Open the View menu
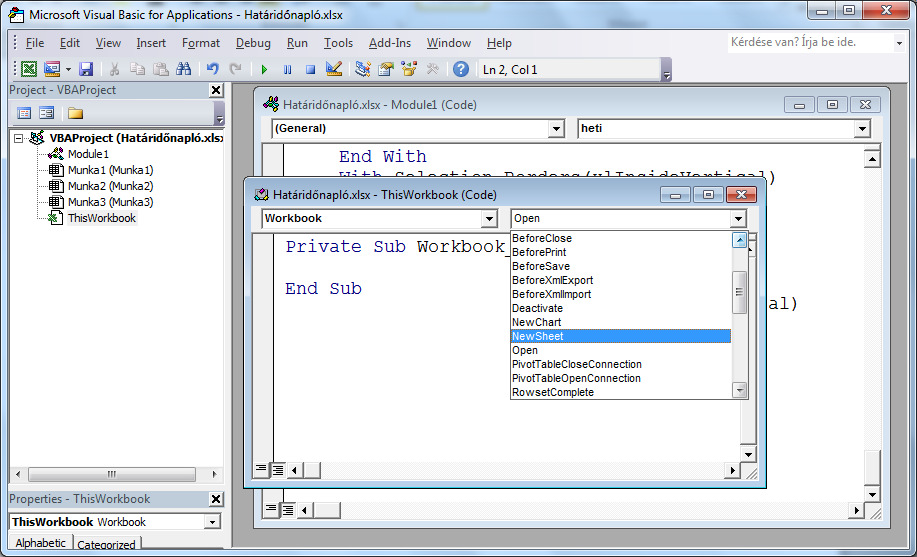The image size is (917, 557). click(108, 43)
